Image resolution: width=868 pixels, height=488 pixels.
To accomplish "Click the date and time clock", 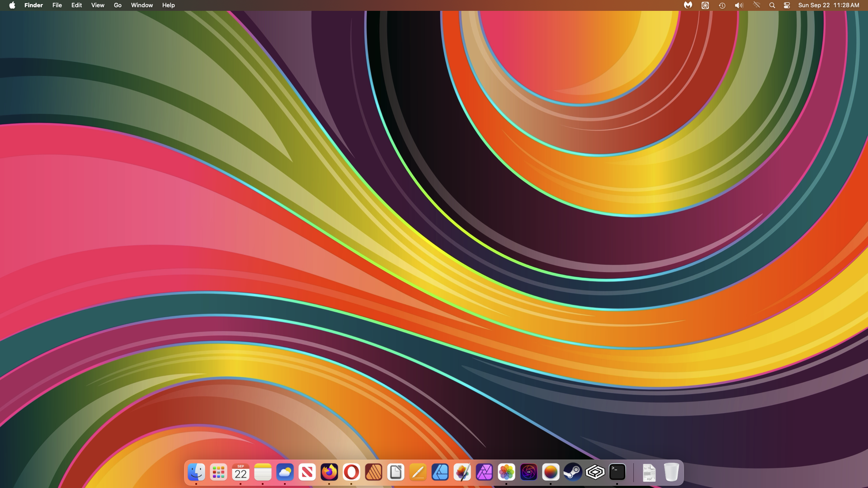I will coord(828,5).
